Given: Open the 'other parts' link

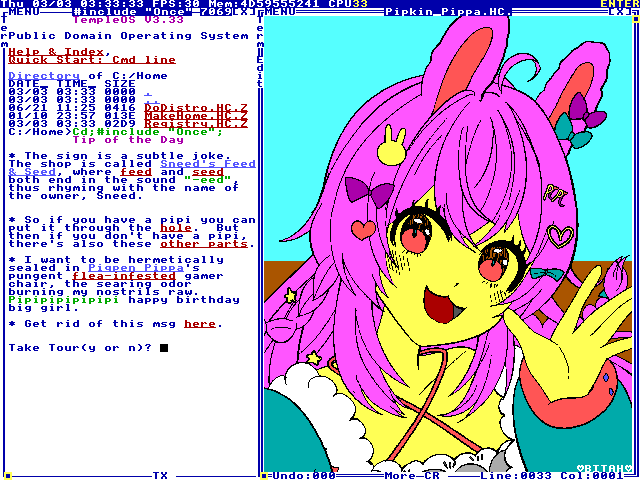Looking at the screenshot, I should pos(204,244).
